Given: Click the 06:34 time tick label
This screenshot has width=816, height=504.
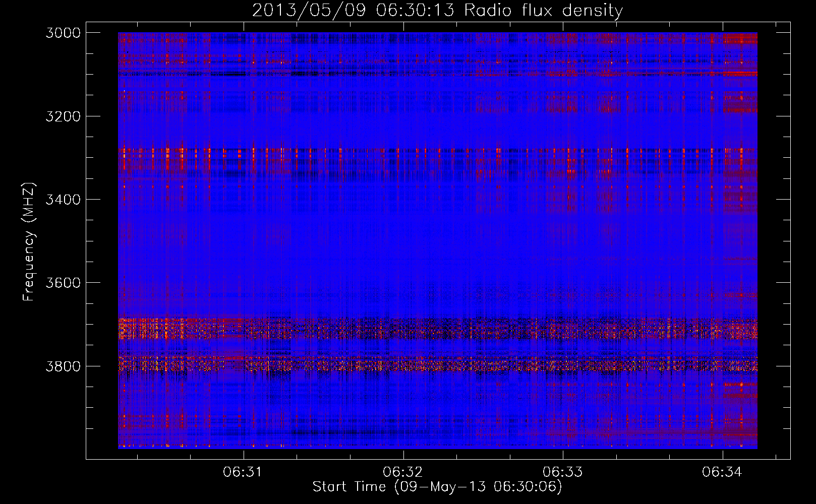Looking at the screenshot, I should (722, 472).
